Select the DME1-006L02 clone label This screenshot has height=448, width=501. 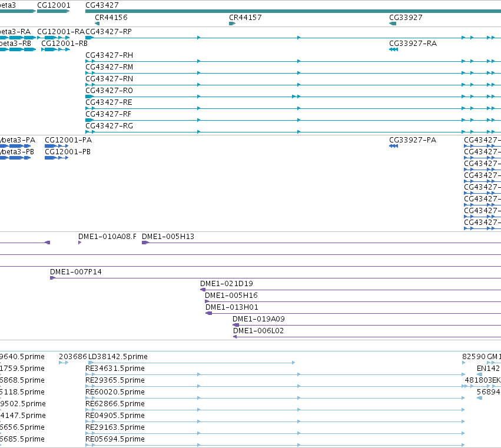(258, 331)
